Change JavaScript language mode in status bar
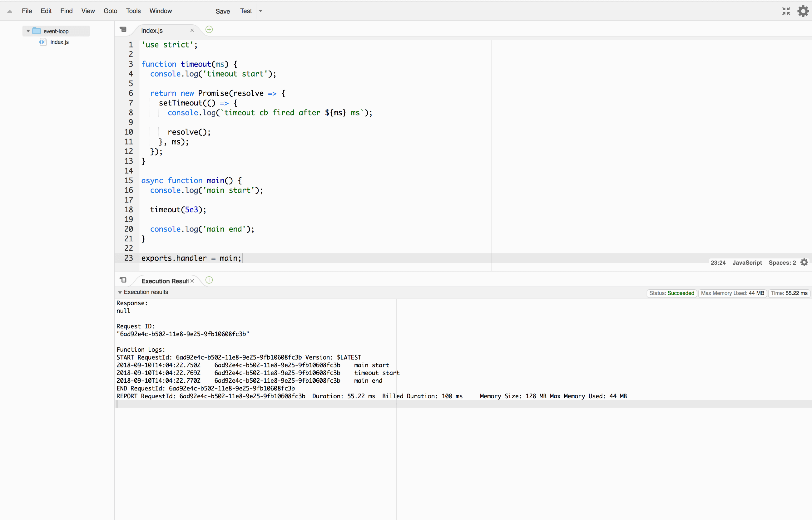Viewport: 812px width, 520px height. [747, 263]
